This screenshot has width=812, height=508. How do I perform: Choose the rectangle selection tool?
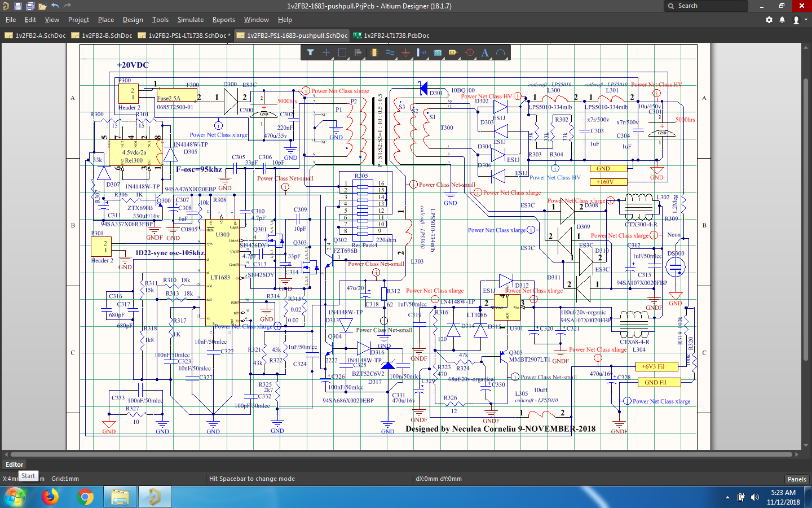[342, 52]
